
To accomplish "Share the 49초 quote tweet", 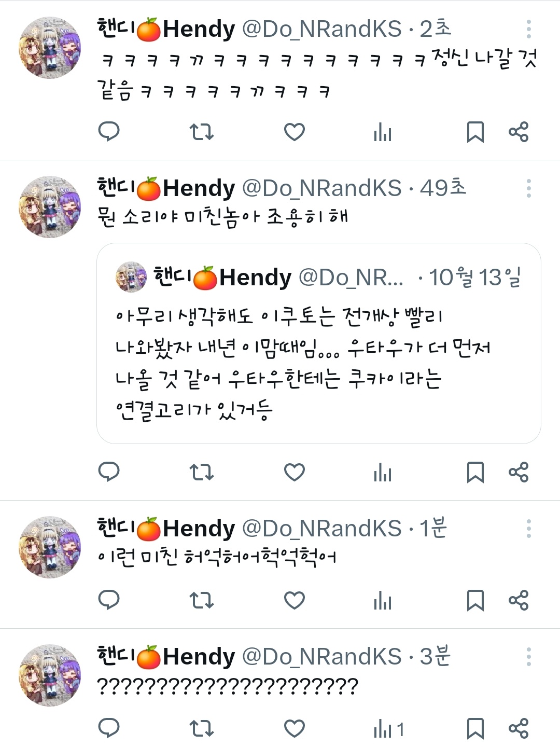I will 519,472.
